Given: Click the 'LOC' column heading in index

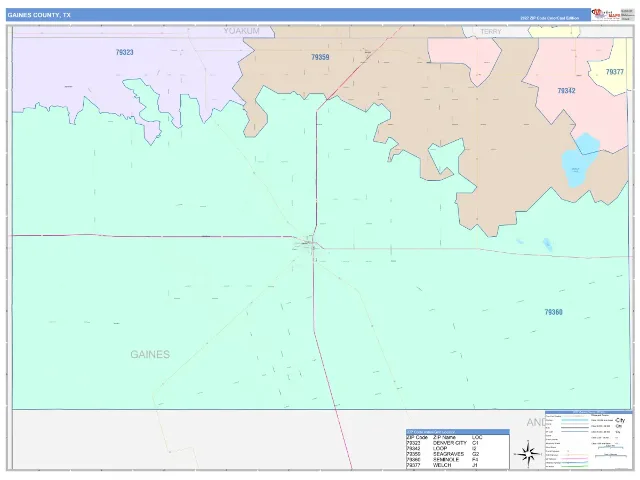Looking at the screenshot, I should [477, 437].
